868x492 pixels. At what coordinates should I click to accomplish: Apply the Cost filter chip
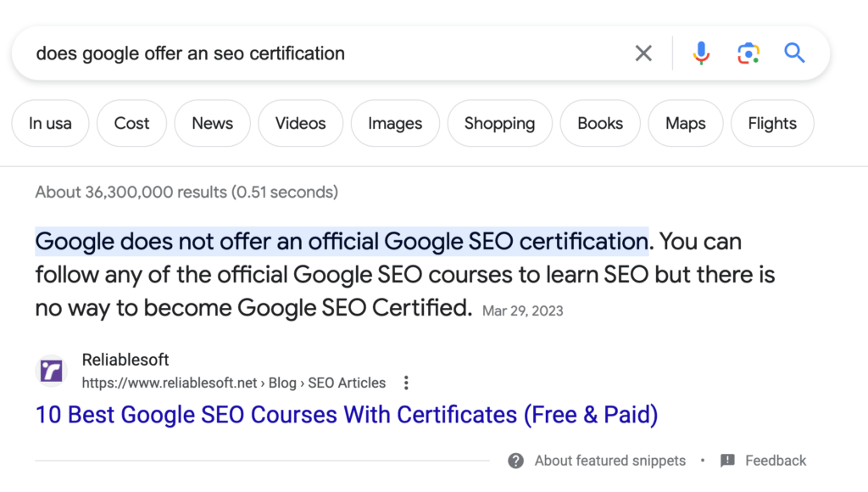pyautogui.click(x=131, y=123)
